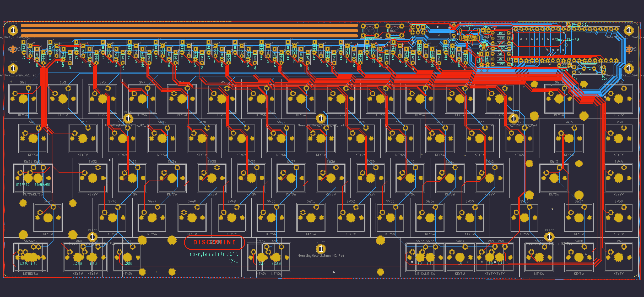Select the top orange copper bar
This screenshot has height=297, width=644.
point(189,25)
